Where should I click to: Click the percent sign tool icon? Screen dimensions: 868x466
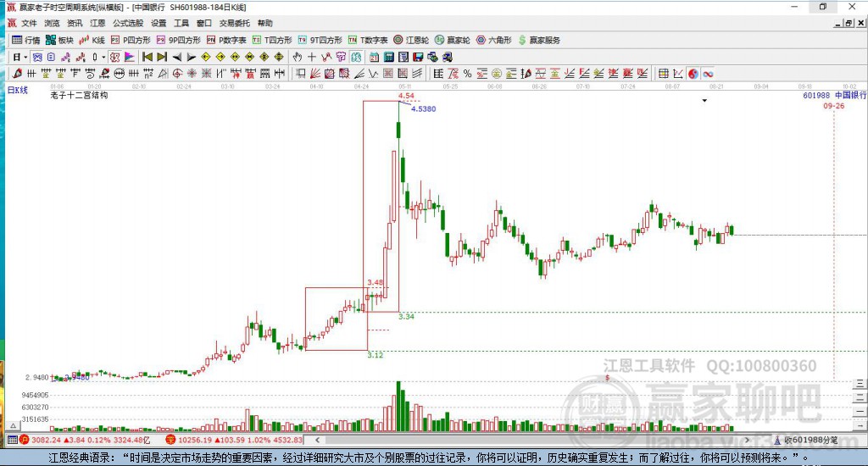click(x=468, y=74)
